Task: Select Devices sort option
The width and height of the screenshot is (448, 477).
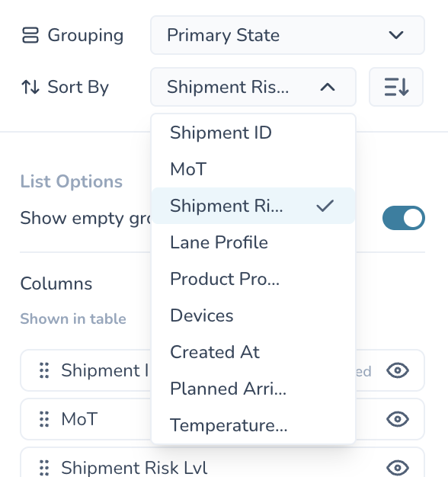Action: click(254, 315)
